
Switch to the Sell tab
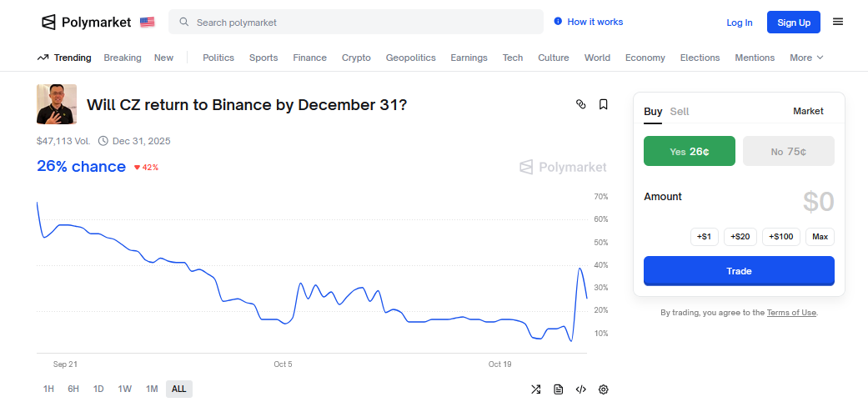pyautogui.click(x=680, y=111)
